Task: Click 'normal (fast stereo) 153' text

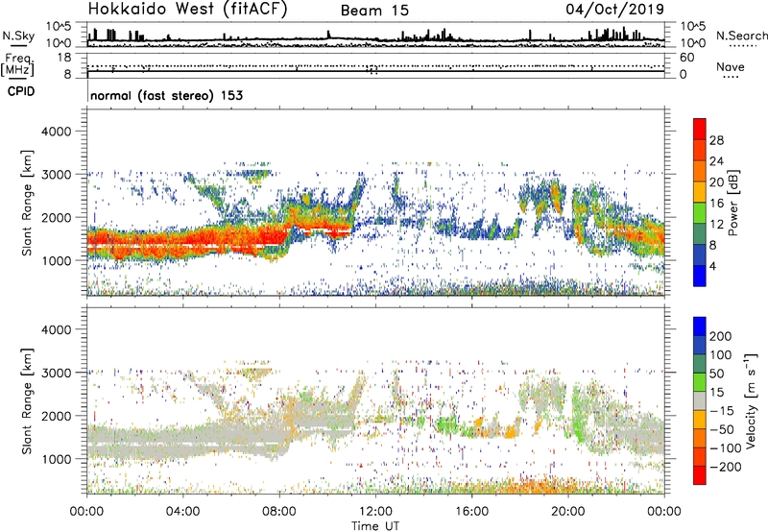Action: click(x=166, y=95)
